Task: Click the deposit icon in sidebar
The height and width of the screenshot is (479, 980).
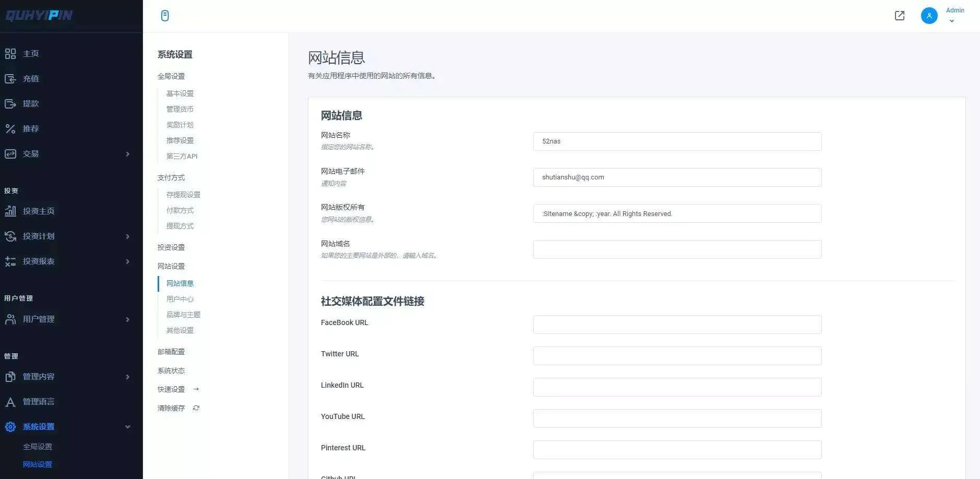Action: [10, 79]
